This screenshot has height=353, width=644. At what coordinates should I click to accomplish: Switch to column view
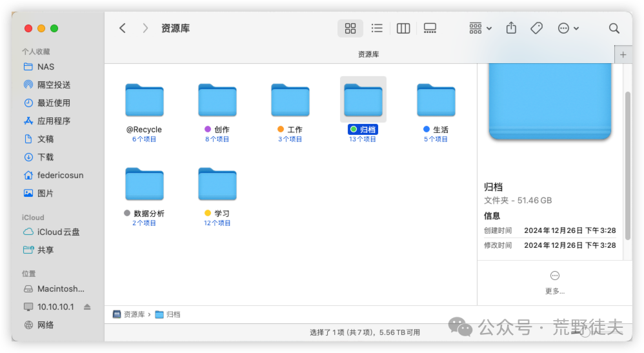coord(403,28)
